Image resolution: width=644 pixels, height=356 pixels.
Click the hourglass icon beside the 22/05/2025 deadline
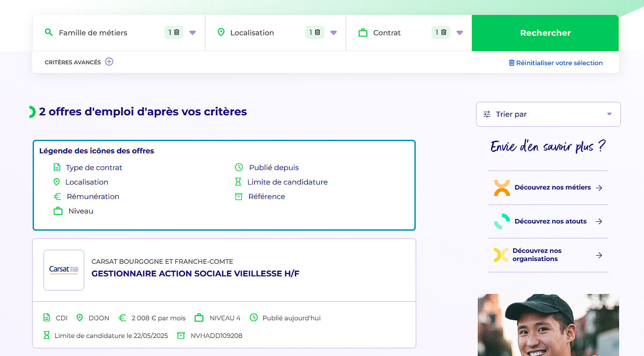(x=46, y=335)
